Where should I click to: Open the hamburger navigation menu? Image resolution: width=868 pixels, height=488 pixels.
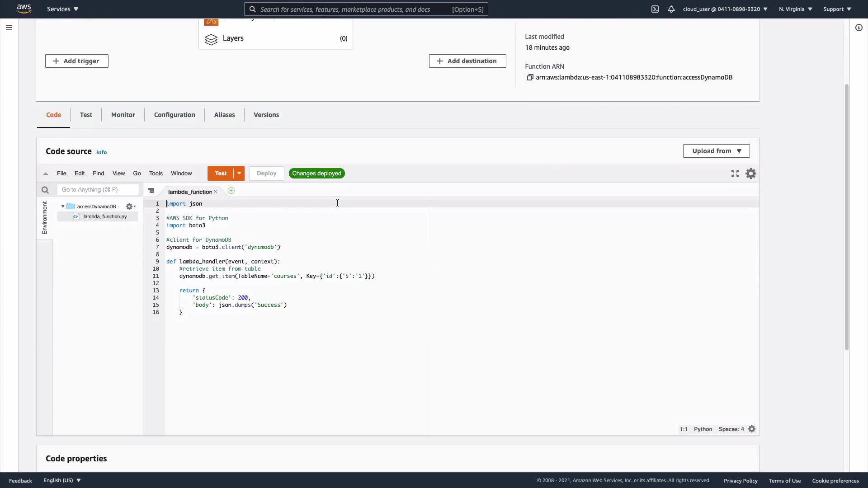(x=9, y=28)
